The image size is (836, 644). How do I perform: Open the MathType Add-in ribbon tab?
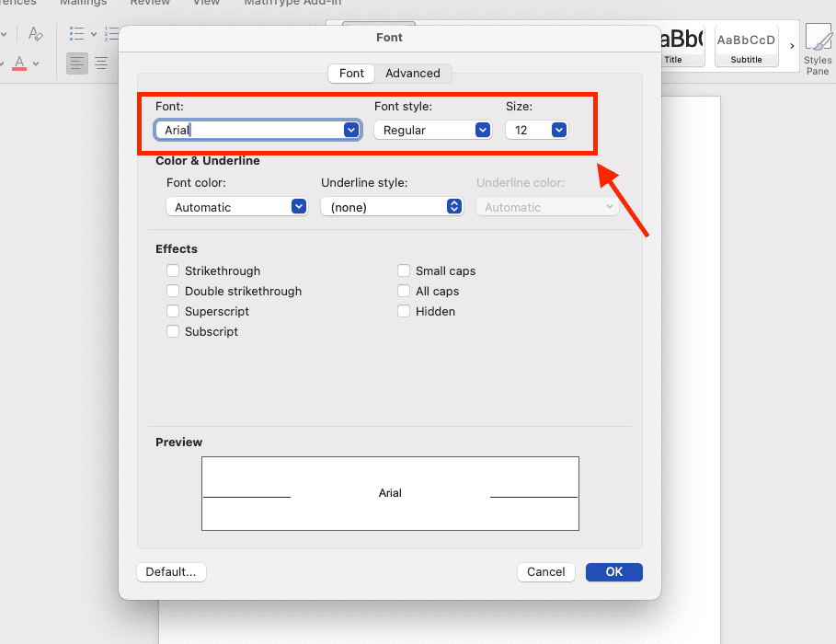tap(292, 3)
